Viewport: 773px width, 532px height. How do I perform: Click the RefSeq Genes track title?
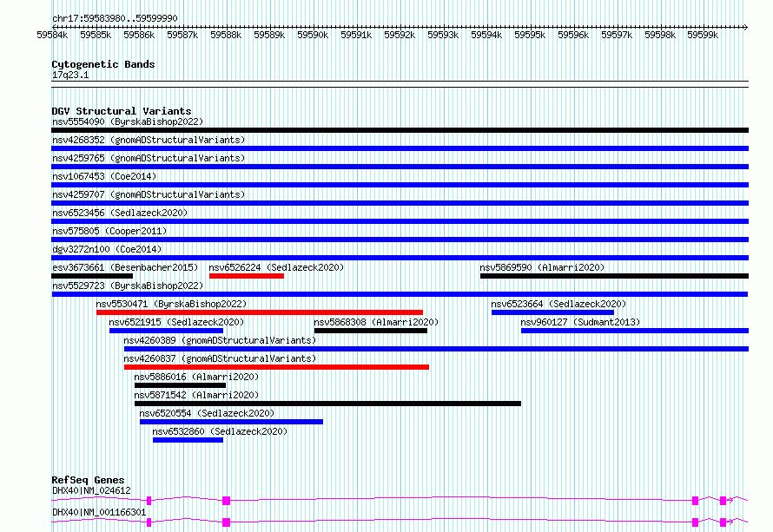tap(88, 480)
